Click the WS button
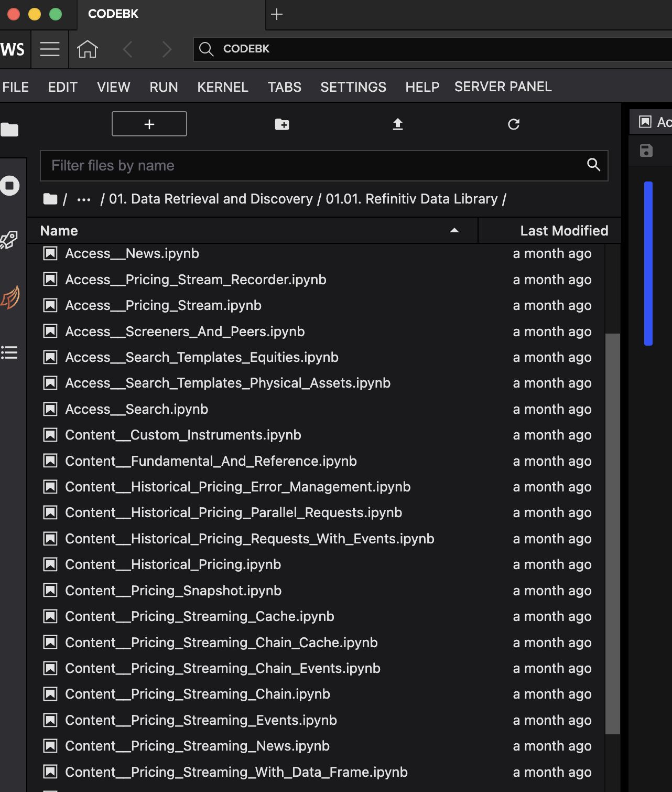This screenshot has height=792, width=672. coord(13,49)
